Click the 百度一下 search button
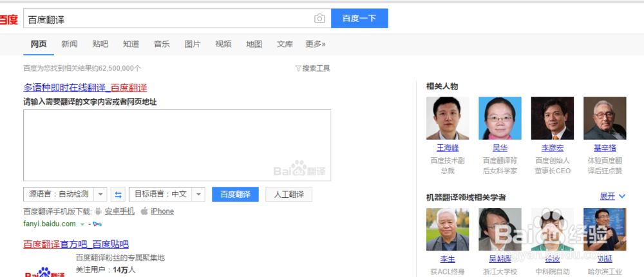 359,19
